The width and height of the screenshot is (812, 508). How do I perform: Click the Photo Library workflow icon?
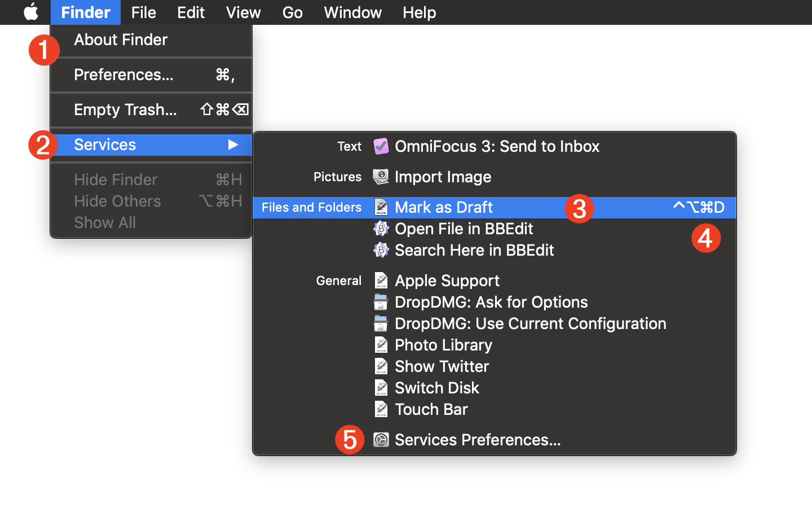[x=381, y=345]
